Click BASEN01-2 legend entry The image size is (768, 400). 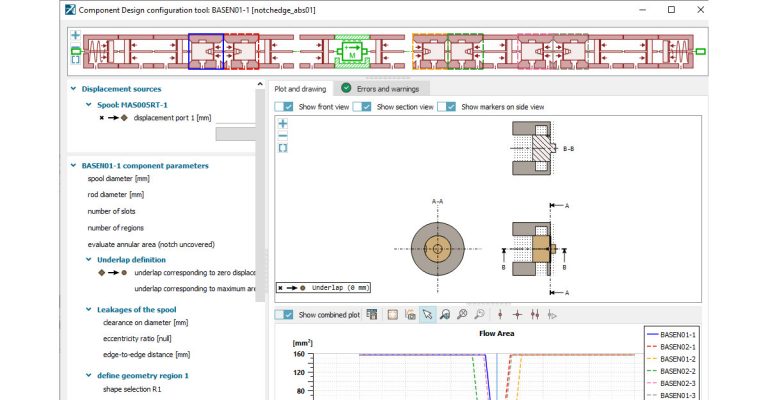pyautogui.click(x=671, y=359)
